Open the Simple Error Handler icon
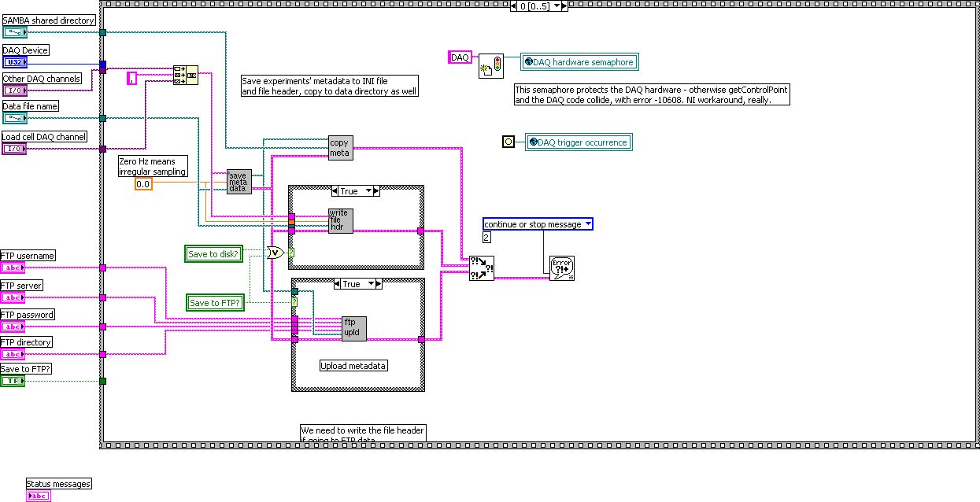Viewport: 980px width, 502px height. [x=563, y=268]
